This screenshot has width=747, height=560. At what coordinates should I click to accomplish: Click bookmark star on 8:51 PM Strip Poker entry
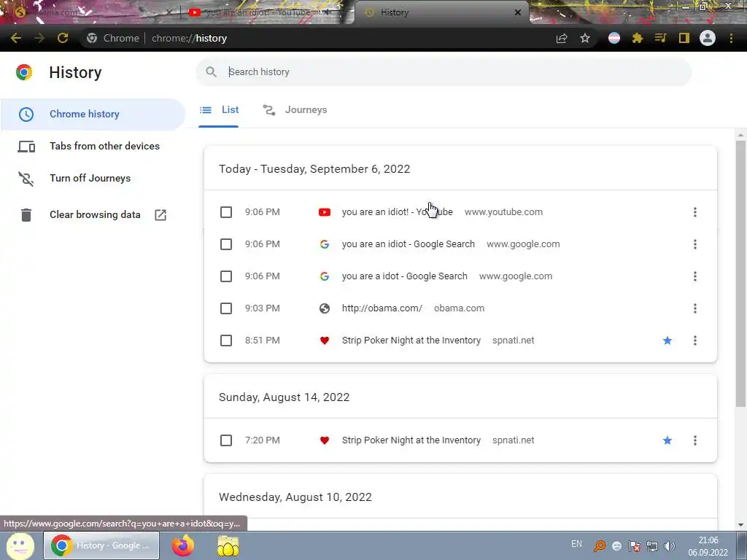(x=667, y=341)
